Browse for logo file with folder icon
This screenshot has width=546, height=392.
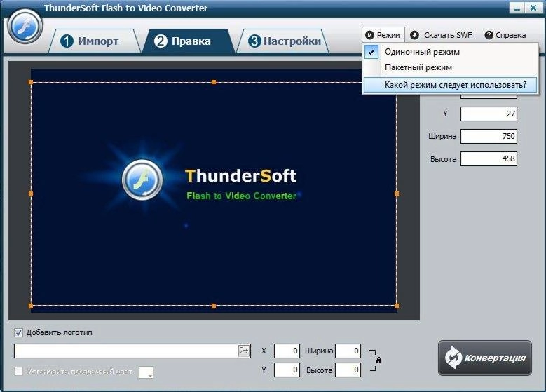244,351
